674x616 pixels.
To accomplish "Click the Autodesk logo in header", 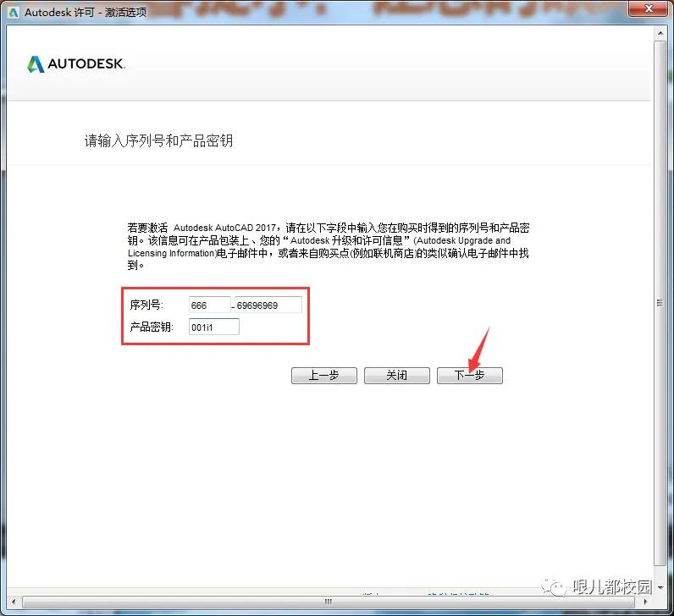I will (76, 64).
